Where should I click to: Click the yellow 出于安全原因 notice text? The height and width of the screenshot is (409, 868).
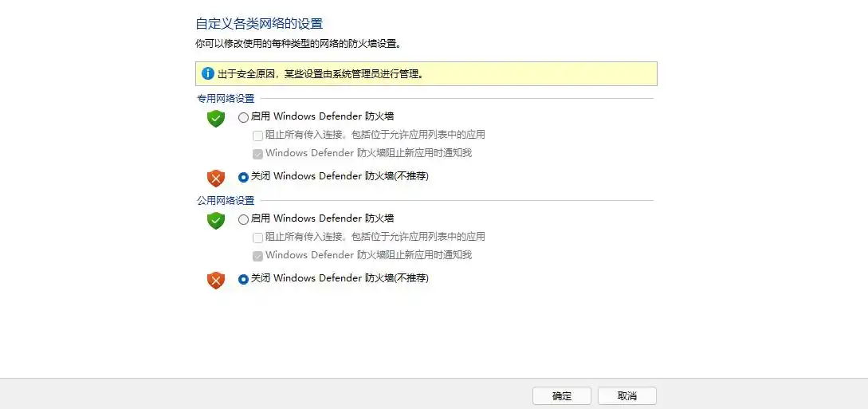(319, 74)
